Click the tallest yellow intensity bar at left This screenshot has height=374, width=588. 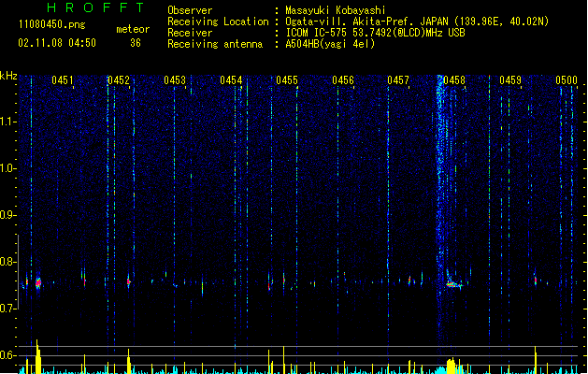(x=38, y=356)
